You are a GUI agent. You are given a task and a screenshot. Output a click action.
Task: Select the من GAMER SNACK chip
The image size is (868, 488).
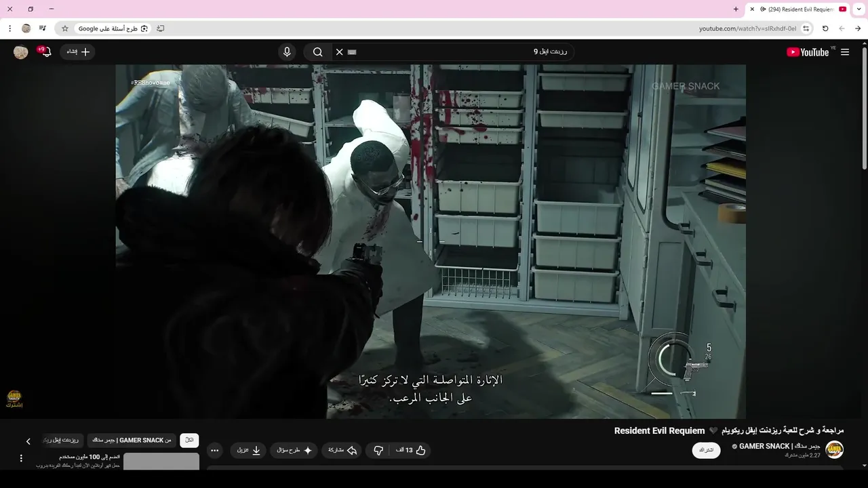click(x=132, y=440)
